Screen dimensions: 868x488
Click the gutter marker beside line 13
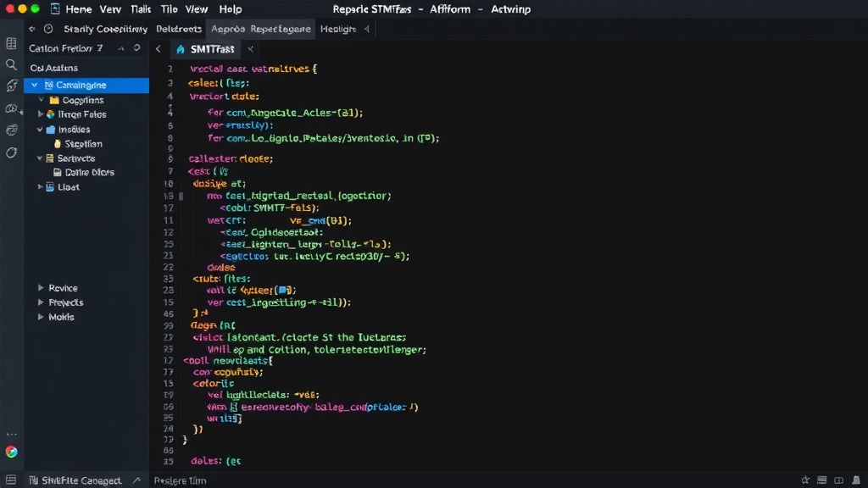pos(181,196)
